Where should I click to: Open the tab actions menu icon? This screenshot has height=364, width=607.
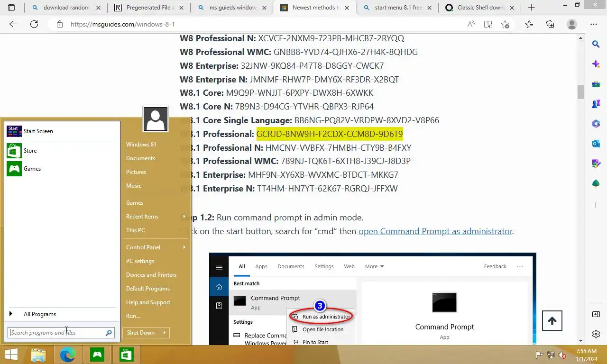tap(12, 8)
